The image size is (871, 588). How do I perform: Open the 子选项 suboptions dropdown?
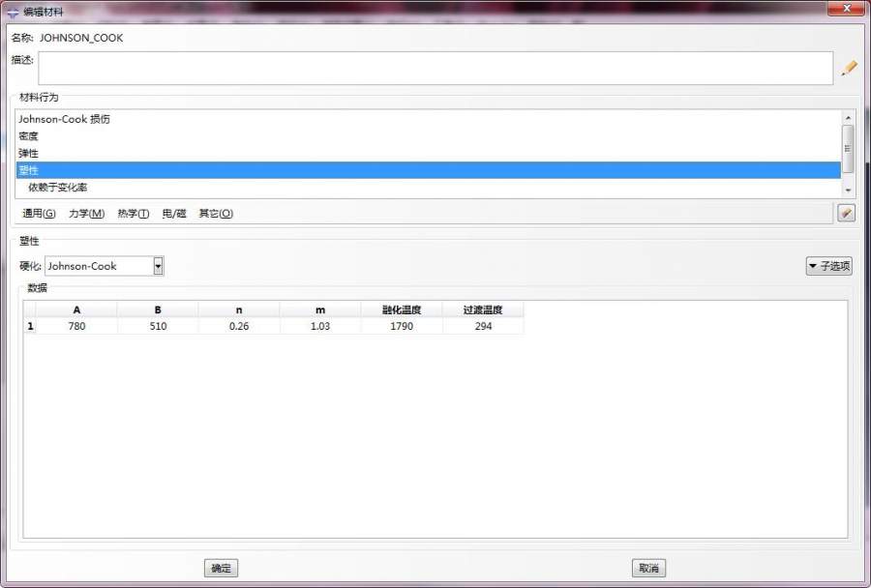[x=828, y=266]
